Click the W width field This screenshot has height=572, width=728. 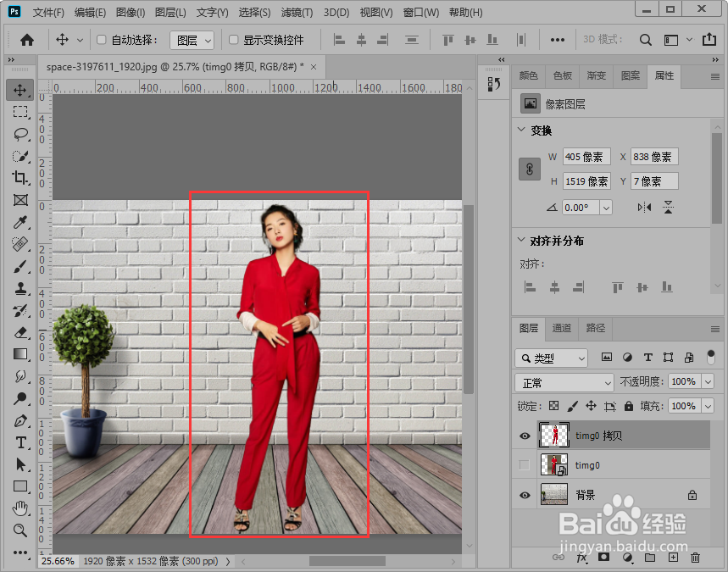586,157
